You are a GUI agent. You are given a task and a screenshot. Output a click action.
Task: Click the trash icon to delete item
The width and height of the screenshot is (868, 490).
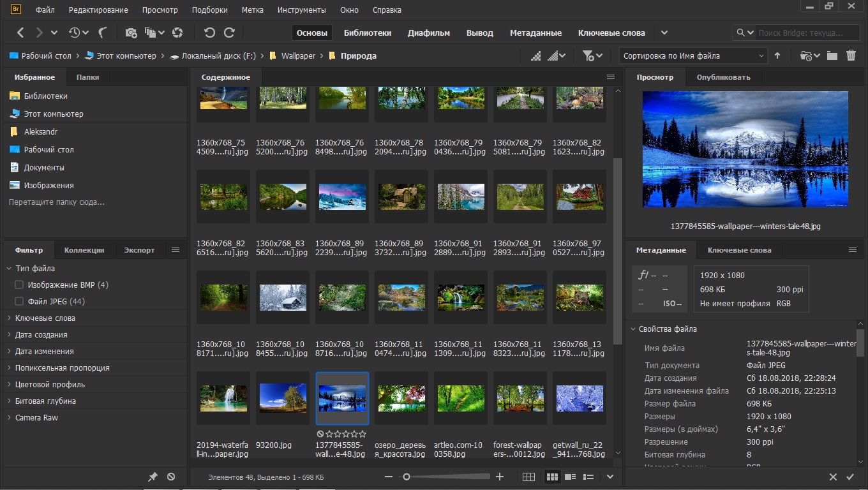click(x=851, y=56)
